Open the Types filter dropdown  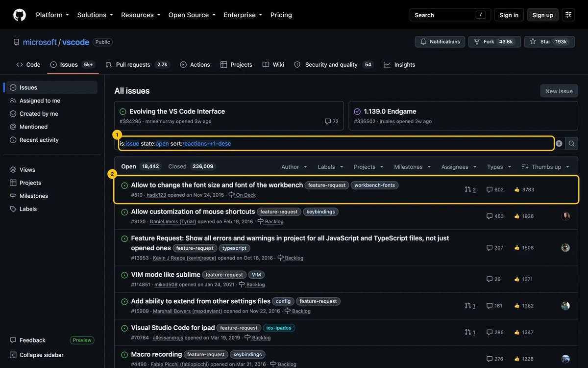(x=499, y=167)
